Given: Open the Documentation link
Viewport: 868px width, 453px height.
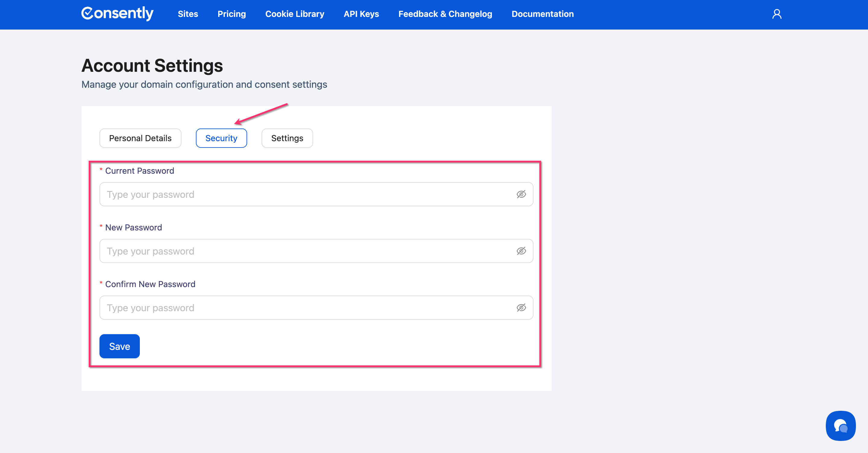Looking at the screenshot, I should tap(542, 14).
